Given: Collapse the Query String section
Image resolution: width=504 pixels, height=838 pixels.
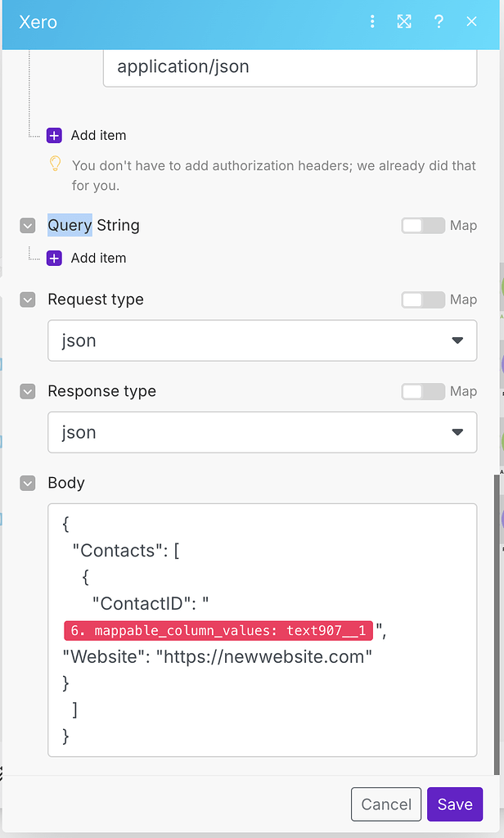Looking at the screenshot, I should coord(27,225).
